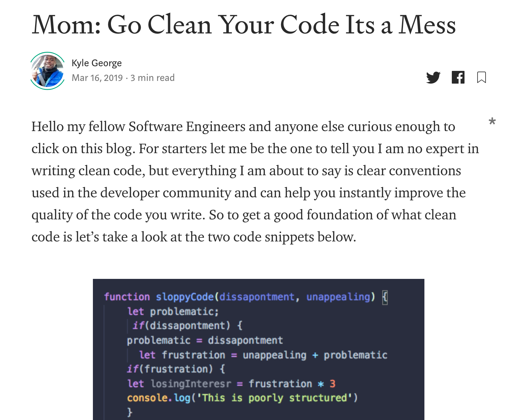Click the console.log line in the code
Viewport: 526px width, 420px height.
click(242, 398)
